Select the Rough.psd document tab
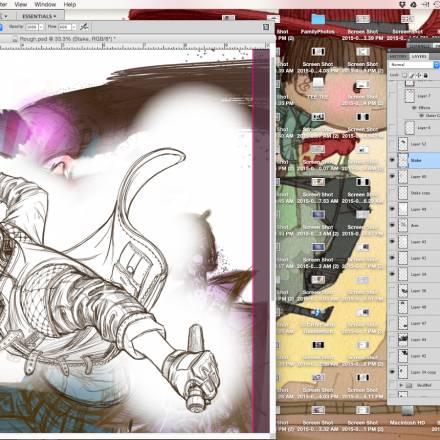 coord(68,39)
